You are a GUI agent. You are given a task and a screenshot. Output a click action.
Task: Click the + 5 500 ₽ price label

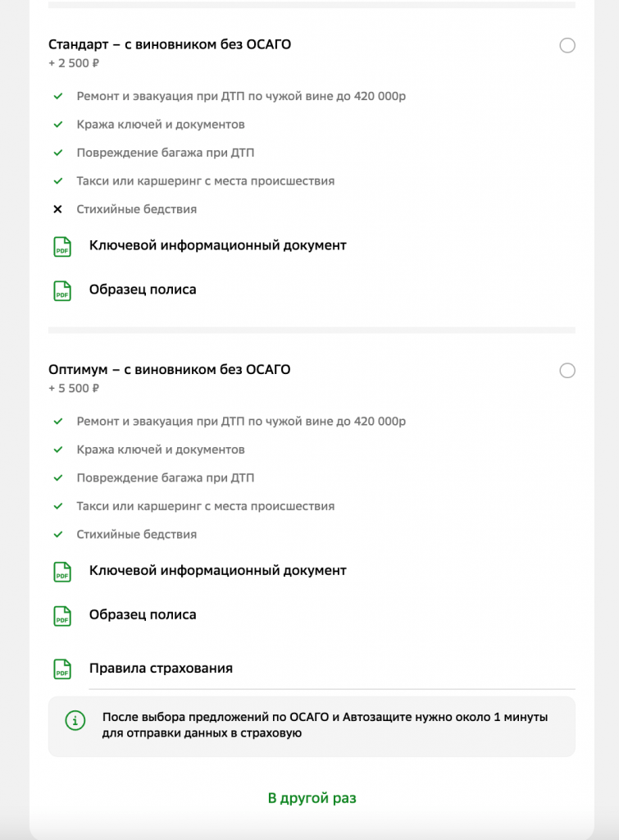[x=74, y=388]
